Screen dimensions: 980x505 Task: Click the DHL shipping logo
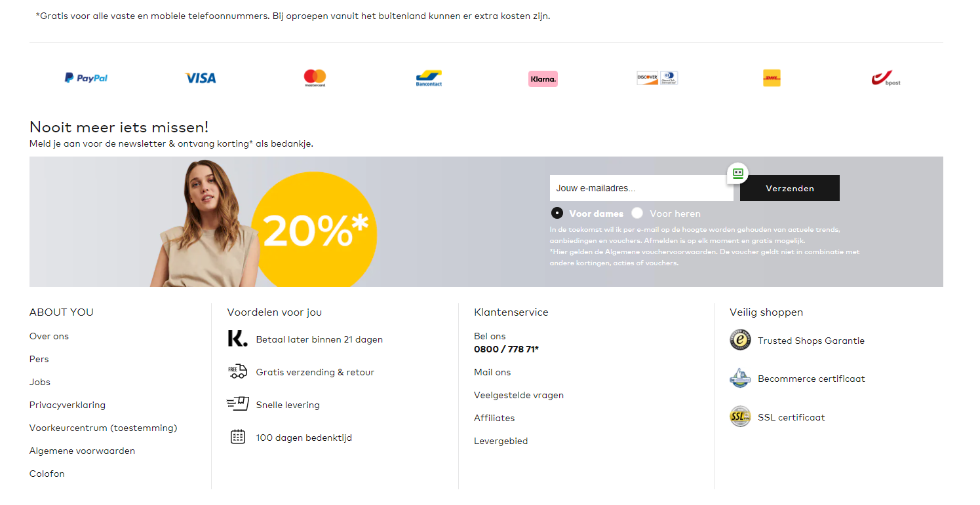tap(772, 78)
